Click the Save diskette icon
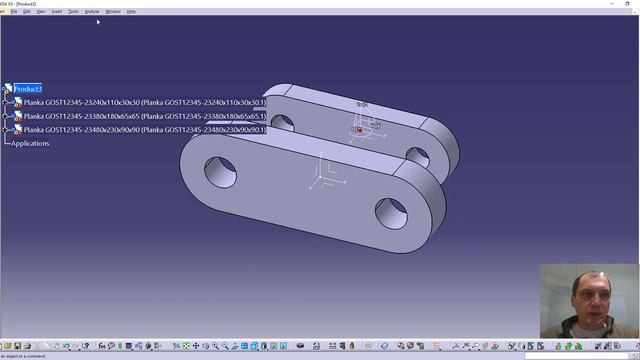The height and width of the screenshot is (360, 640). click(x=18, y=346)
